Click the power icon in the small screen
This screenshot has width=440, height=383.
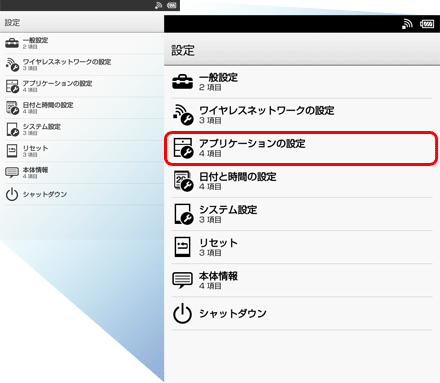point(12,194)
